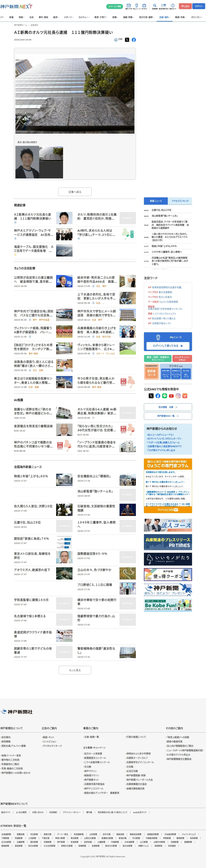
Task: Click the 記事検索 magnifier icon
Action: [x=155, y=6]
